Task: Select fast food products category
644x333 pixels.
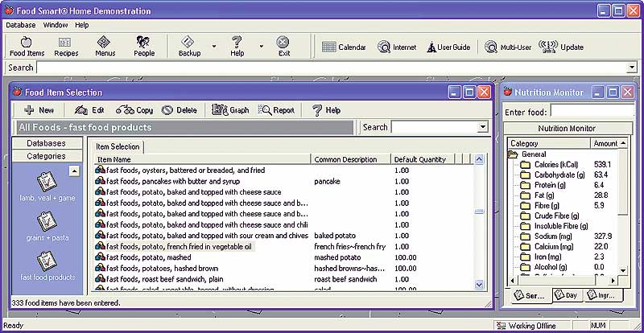Action: click(x=47, y=266)
